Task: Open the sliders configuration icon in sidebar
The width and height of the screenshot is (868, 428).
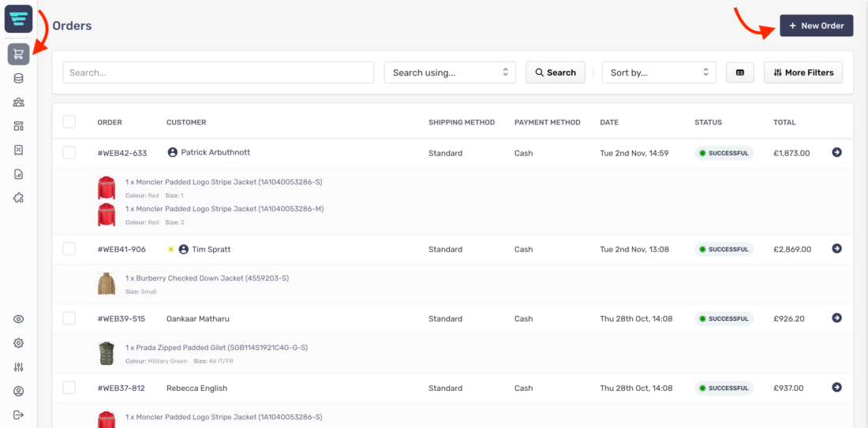Action: coord(18,367)
